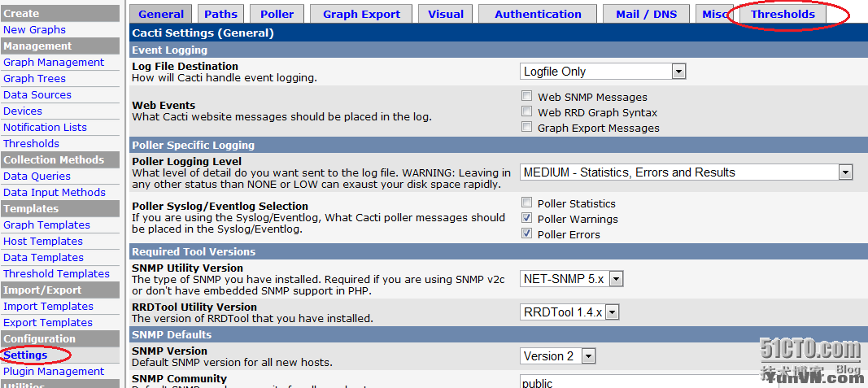Open Settings link in Configuration section
The width and height of the screenshot is (868, 388).
pyautogui.click(x=25, y=355)
